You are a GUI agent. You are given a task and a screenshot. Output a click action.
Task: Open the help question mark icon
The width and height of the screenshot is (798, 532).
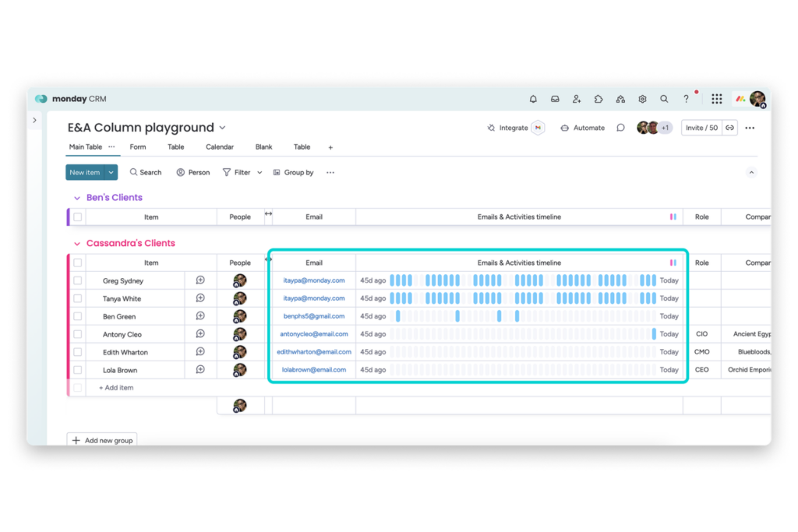click(686, 99)
